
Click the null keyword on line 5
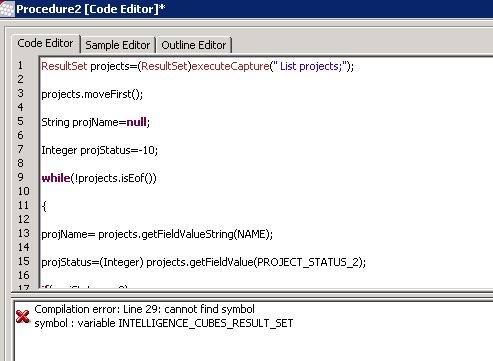(x=136, y=122)
